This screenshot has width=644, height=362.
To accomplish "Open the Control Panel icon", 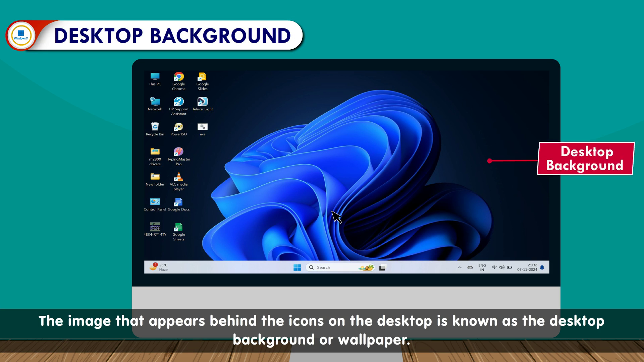I will pyautogui.click(x=155, y=202).
